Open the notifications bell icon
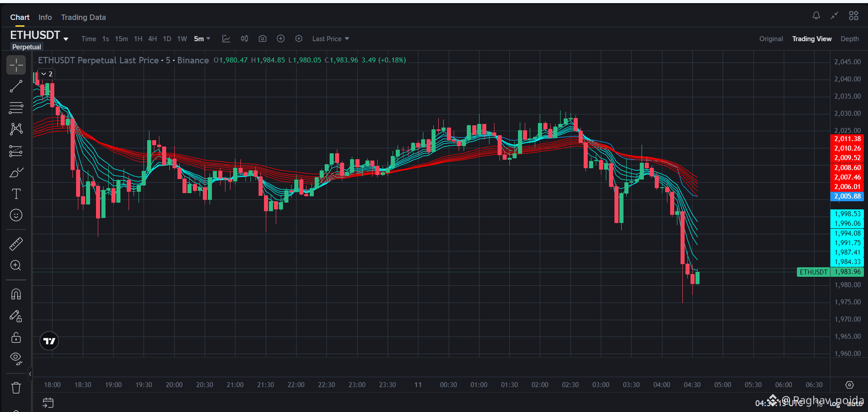Image resolution: width=868 pixels, height=412 pixels. click(816, 16)
